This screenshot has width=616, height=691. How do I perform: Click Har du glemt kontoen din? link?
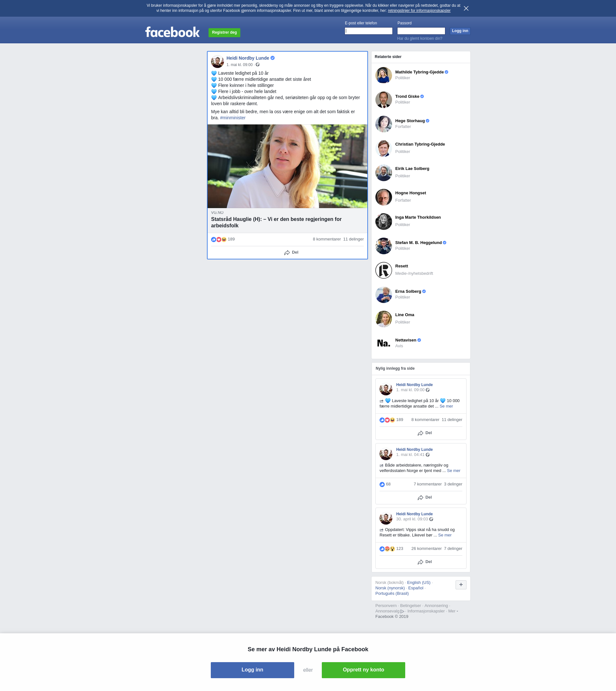(420, 38)
